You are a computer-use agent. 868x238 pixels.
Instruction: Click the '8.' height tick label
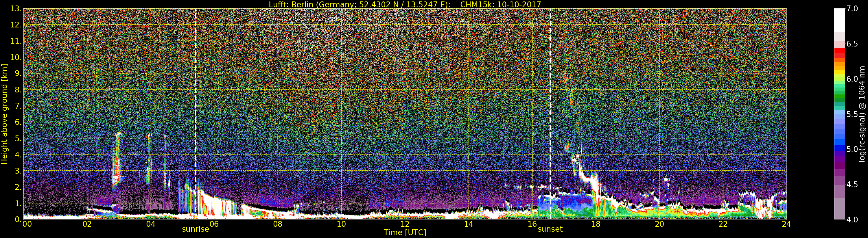tap(18, 90)
